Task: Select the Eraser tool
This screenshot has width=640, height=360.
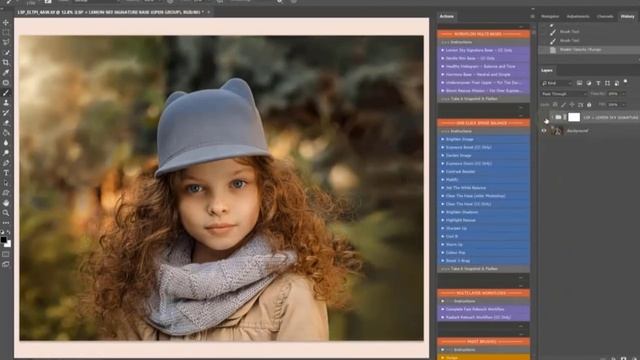Action: (x=6, y=123)
